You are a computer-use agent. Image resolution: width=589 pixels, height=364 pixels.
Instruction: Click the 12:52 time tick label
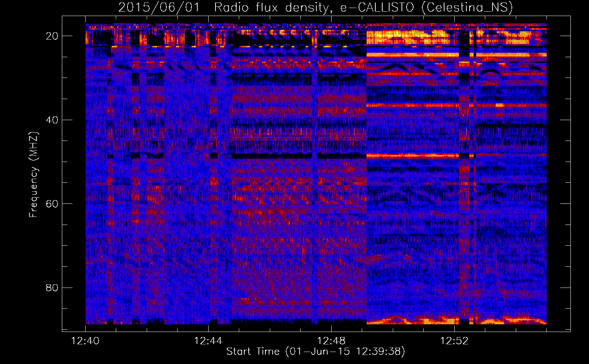(x=454, y=341)
